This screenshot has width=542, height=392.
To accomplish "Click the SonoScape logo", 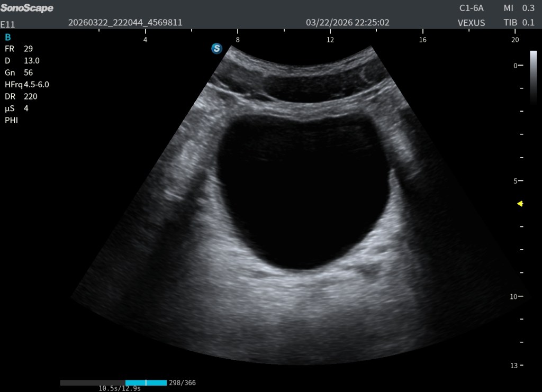I will tap(27, 8).
